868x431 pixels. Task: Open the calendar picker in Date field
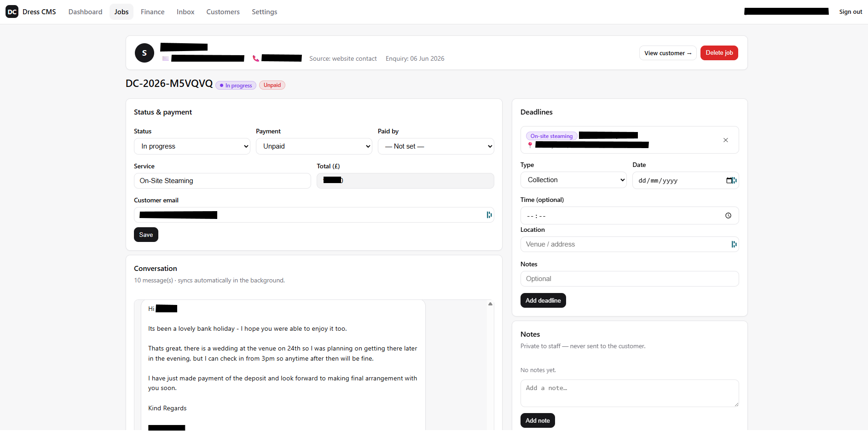click(x=730, y=180)
